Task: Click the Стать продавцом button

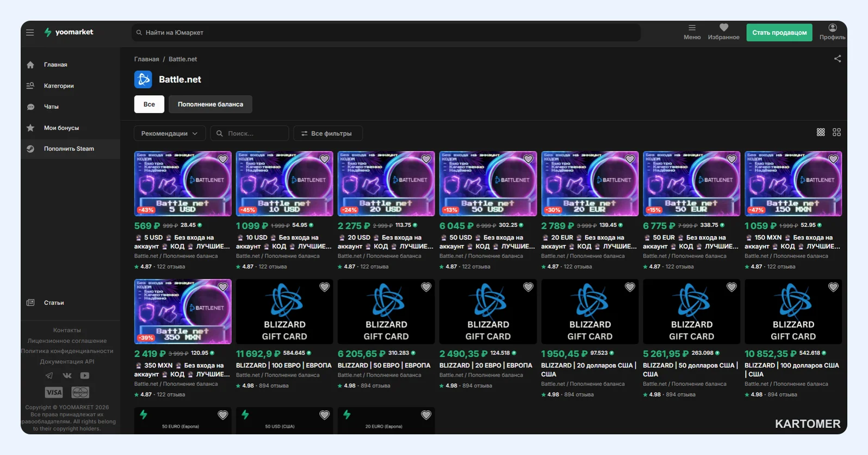Action: [x=779, y=33]
